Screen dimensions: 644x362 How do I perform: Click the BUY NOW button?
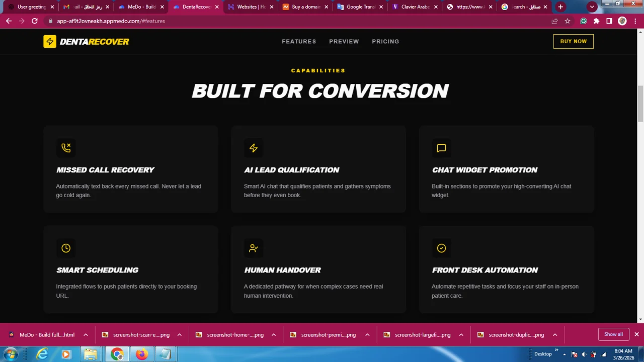tap(574, 41)
